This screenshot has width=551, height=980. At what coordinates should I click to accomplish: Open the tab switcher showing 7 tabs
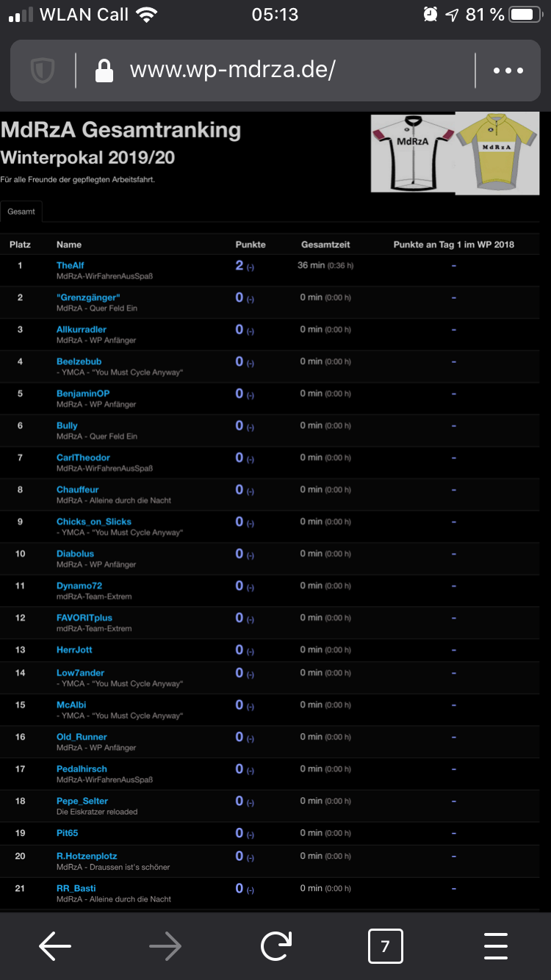[x=386, y=946]
